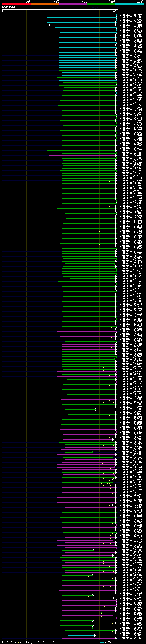This screenshot has height=644, width=146.
Task: Select the UniRef100_C1V1C5 label
Action: [131, 628]
